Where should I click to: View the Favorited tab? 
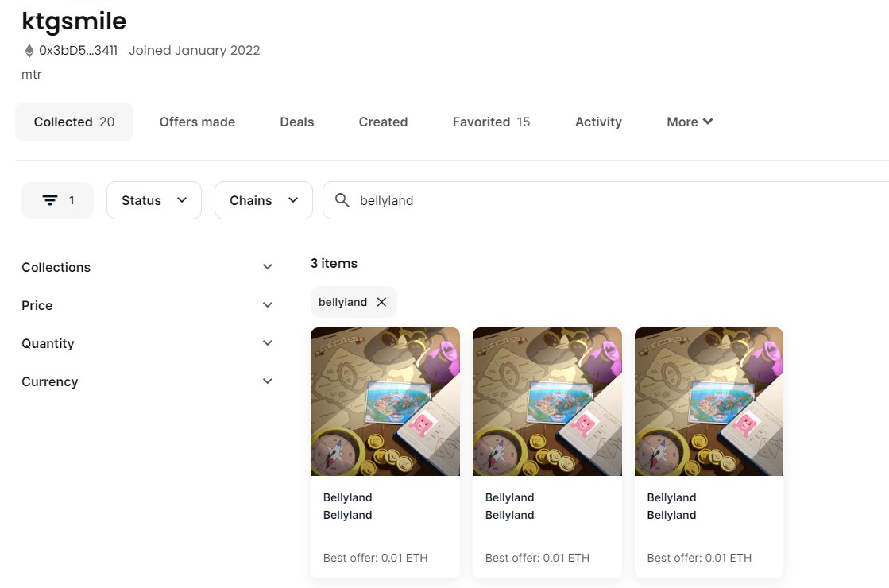click(491, 122)
